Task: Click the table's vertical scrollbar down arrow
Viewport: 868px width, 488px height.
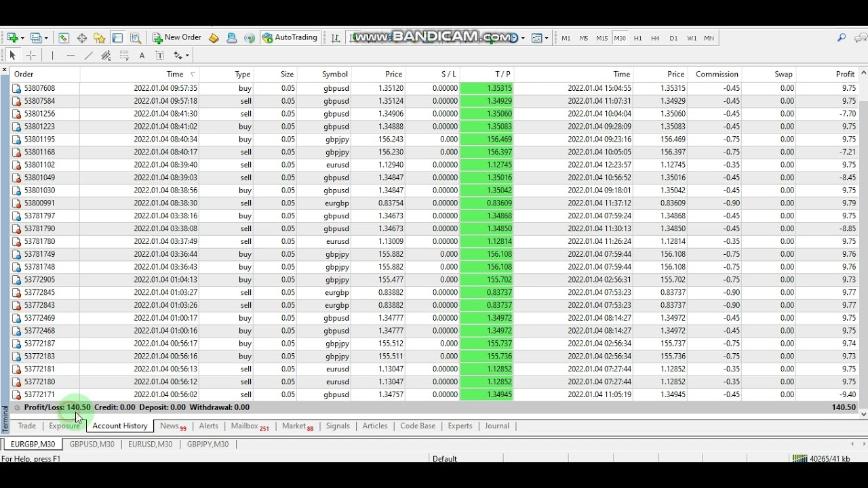Action: point(863,413)
